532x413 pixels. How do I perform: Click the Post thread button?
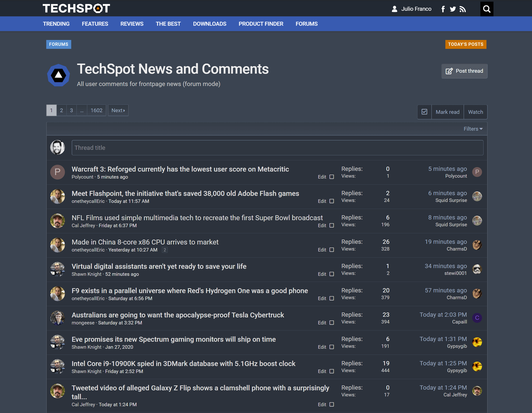[464, 71]
